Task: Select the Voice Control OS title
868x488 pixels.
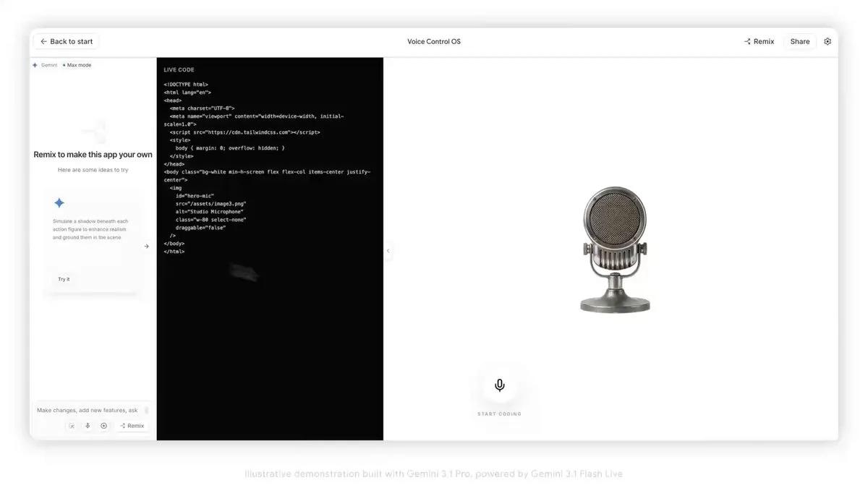Action: coord(434,41)
